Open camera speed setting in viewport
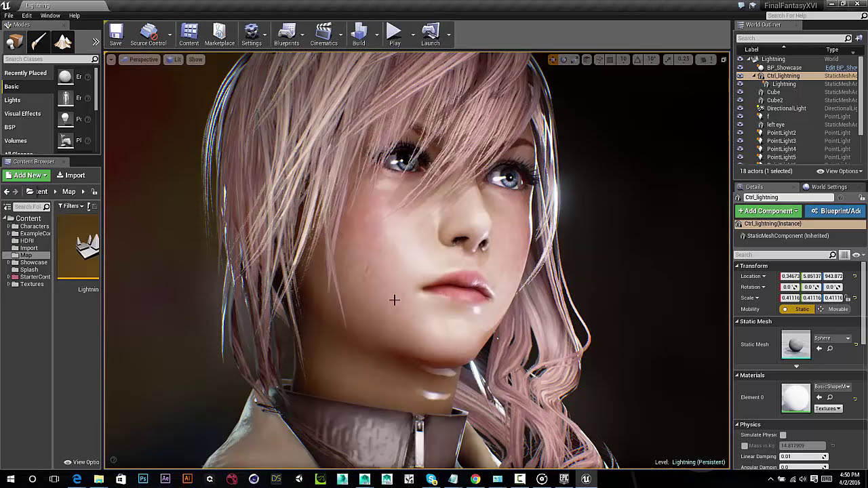Image resolution: width=868 pixels, height=488 pixels. pos(705,60)
